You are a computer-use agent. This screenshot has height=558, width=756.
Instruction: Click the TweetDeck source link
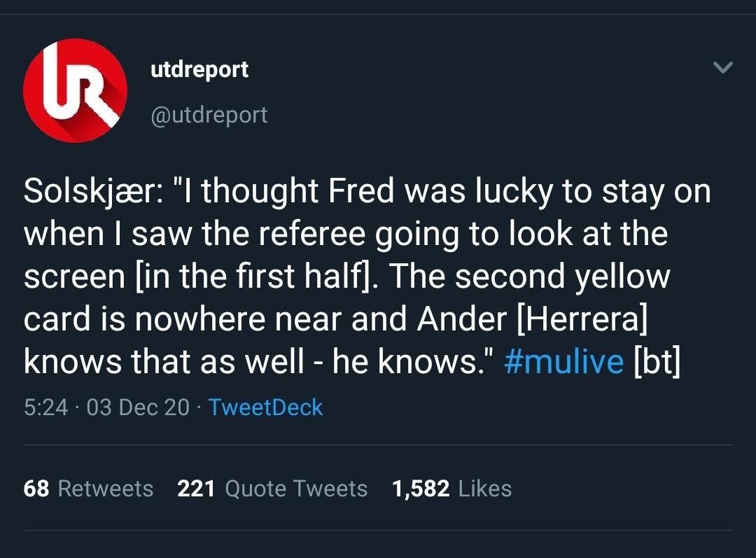click(x=265, y=407)
